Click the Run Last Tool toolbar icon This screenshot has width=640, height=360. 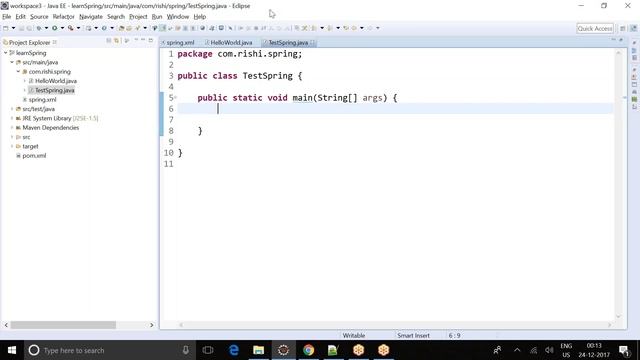click(71, 28)
